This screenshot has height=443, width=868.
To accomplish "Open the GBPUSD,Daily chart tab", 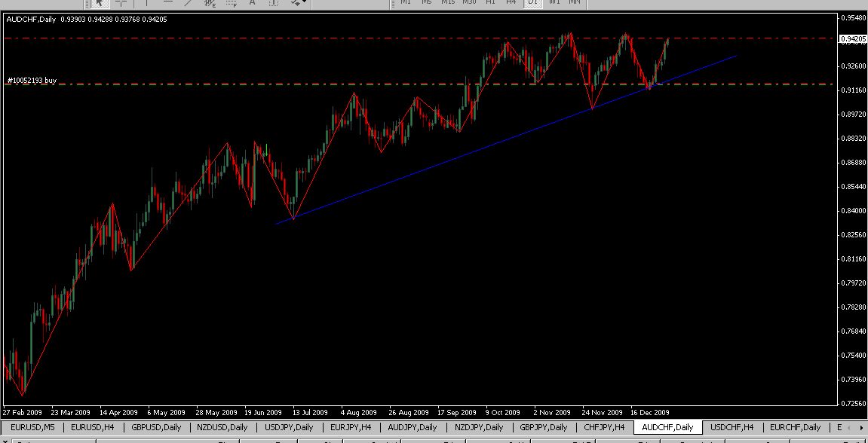I will (156, 427).
